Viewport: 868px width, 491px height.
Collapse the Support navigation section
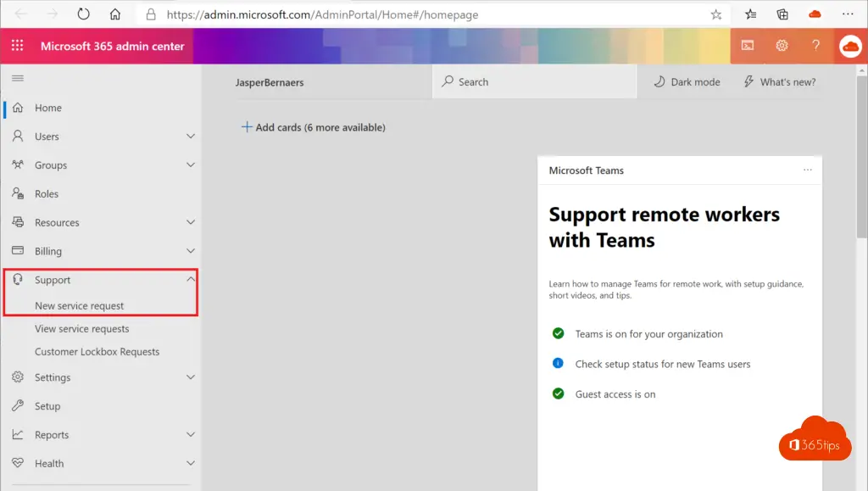(x=191, y=280)
